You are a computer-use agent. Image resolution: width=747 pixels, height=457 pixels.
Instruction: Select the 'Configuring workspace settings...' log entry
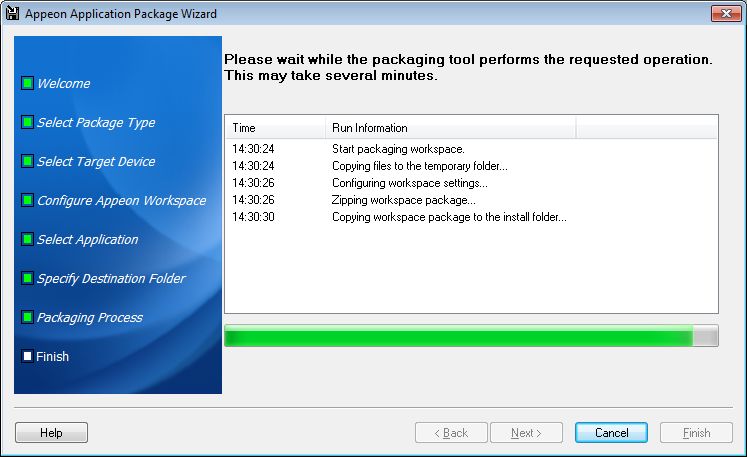coord(410,183)
